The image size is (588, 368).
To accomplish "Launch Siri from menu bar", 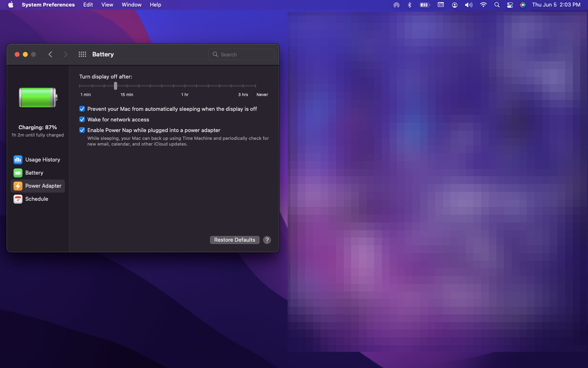I will click(x=523, y=5).
